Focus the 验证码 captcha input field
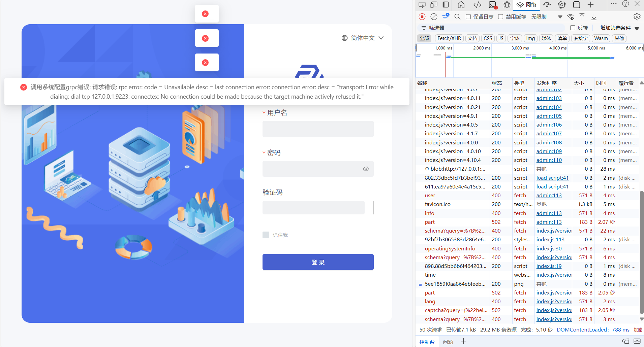Viewport: 644px width, 347px height. tap(313, 208)
